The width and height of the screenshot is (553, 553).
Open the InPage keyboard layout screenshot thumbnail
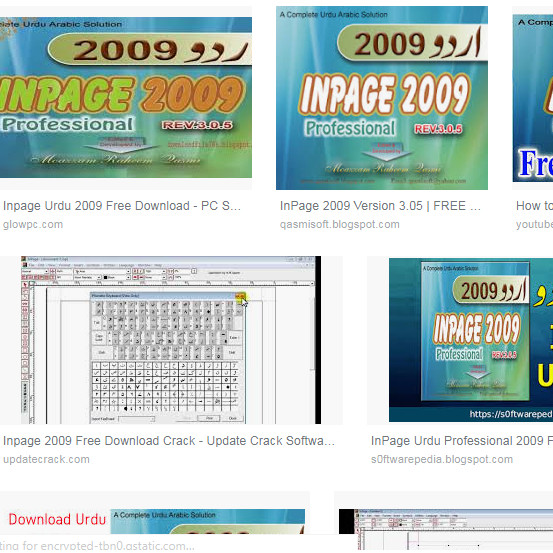[171, 340]
